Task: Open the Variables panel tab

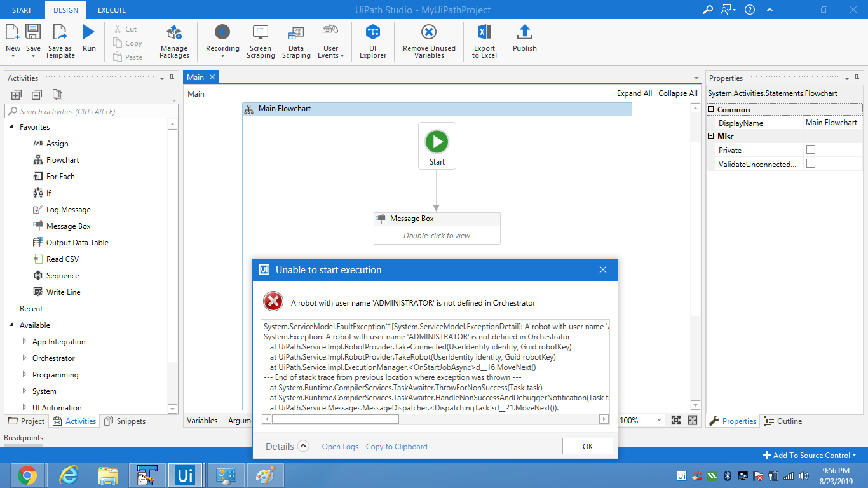Action: click(x=202, y=421)
